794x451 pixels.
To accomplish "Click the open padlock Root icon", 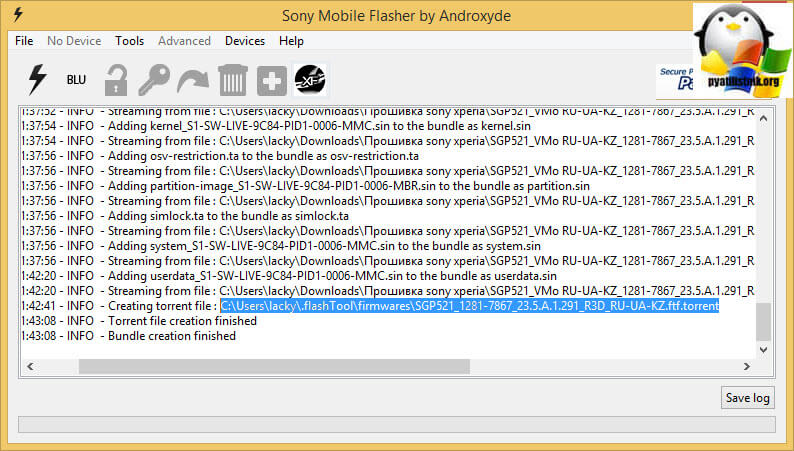I will [116, 80].
